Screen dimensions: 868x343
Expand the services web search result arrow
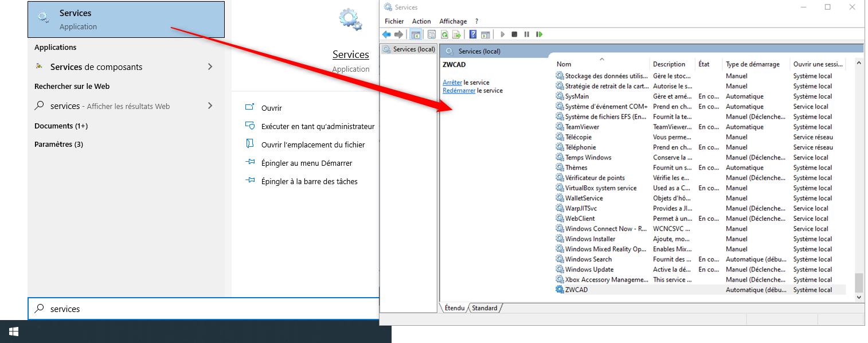(210, 106)
